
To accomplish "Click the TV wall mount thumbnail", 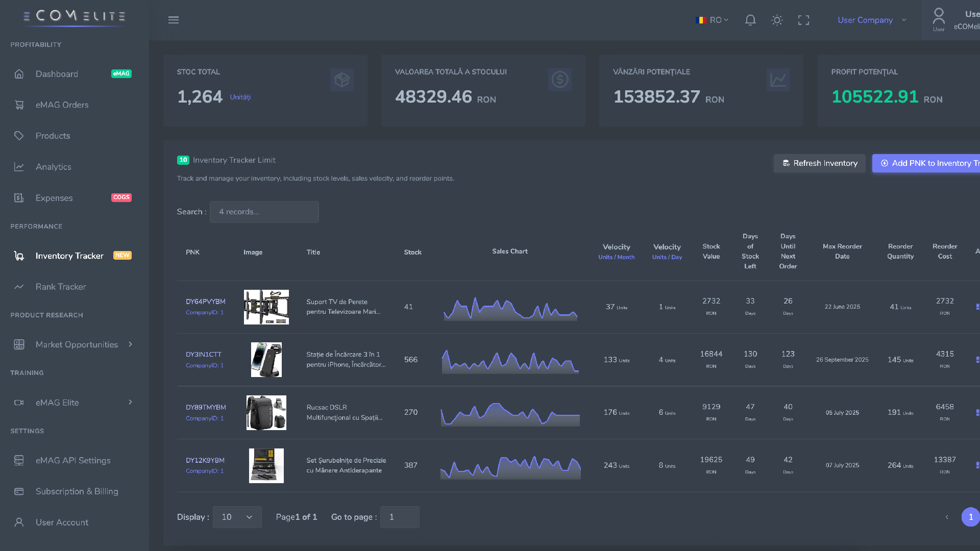I will point(266,307).
